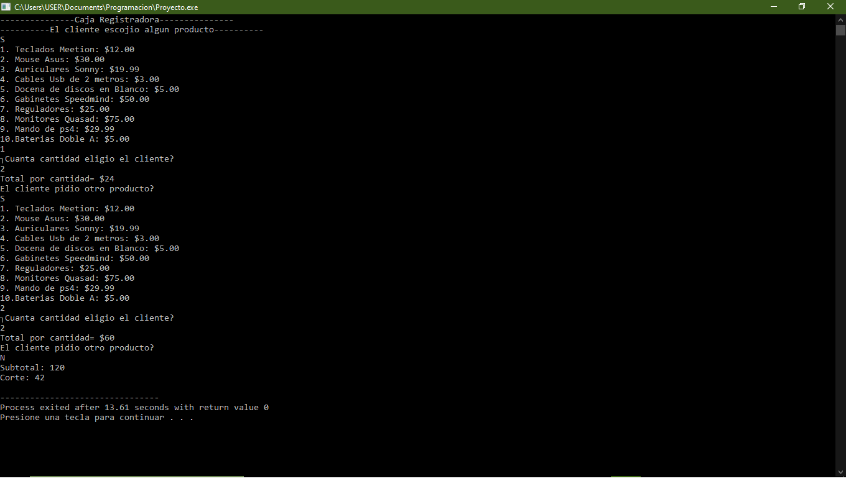The width and height of the screenshot is (846, 504).
Task: Click the vertical scrollbar up arrow
Action: [x=840, y=19]
